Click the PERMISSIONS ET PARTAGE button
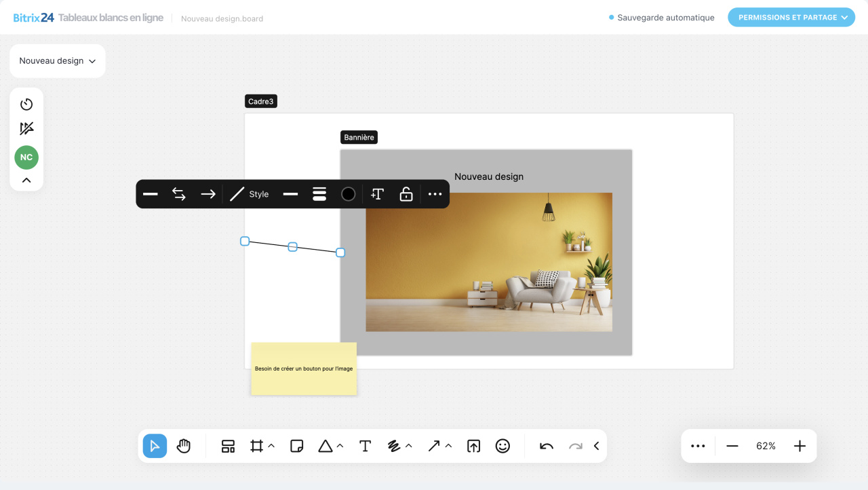The height and width of the screenshot is (490, 868). 791,17
